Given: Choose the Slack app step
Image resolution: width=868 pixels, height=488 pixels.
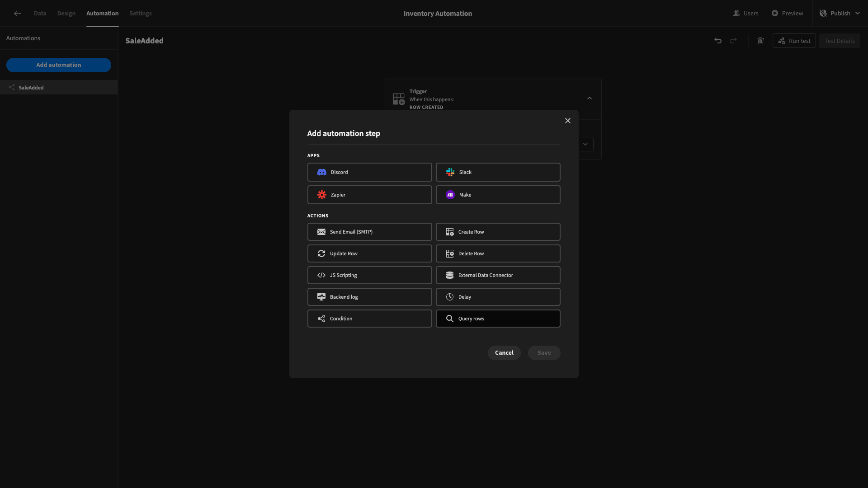Looking at the screenshot, I should tap(498, 172).
